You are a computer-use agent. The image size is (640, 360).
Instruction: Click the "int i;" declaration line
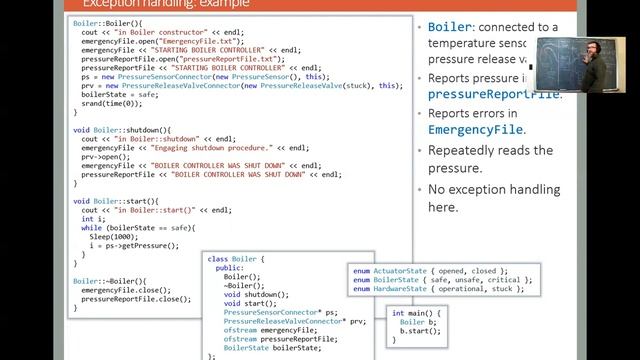pyautogui.click(x=93, y=219)
